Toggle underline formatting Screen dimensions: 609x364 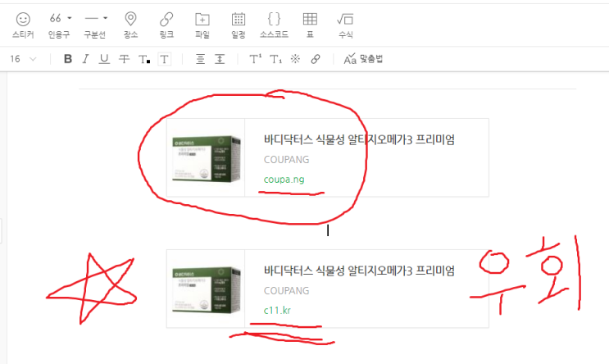(x=104, y=59)
